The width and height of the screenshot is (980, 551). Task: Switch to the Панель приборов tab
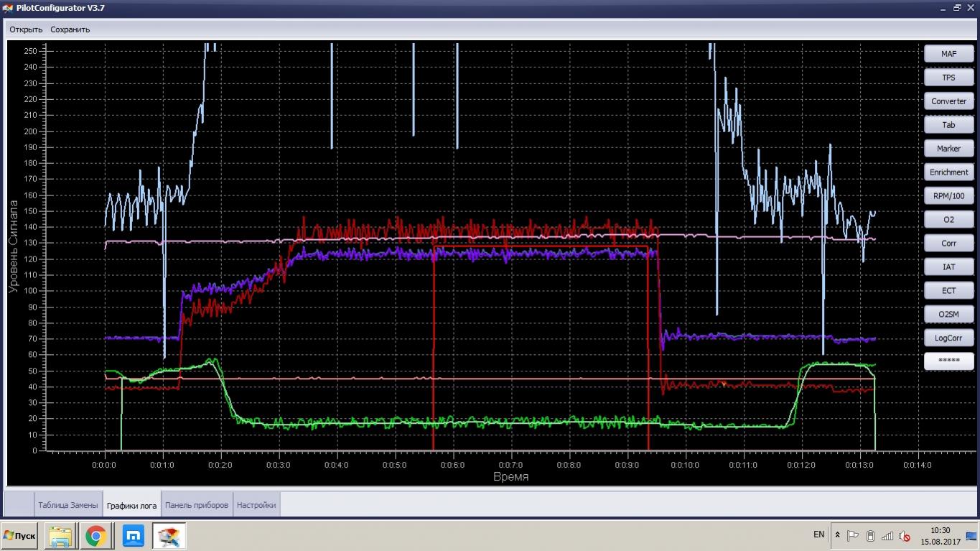point(197,505)
